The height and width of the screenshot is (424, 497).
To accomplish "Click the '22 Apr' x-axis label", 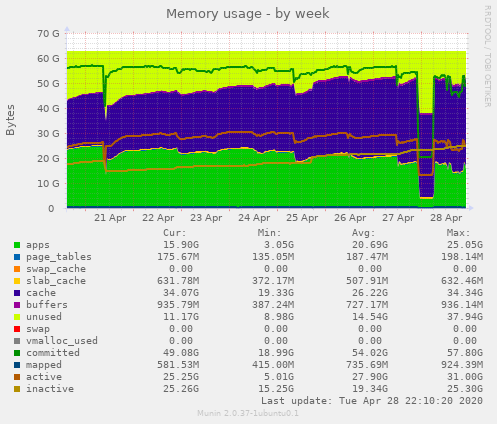I will (x=158, y=218).
